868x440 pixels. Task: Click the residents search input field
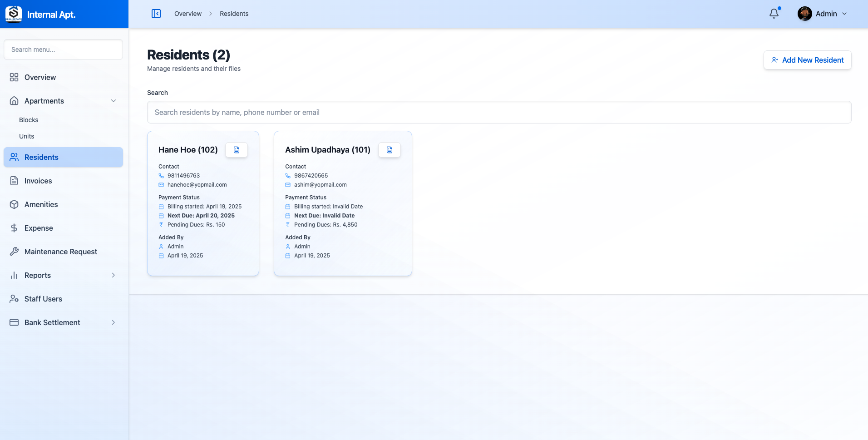click(x=499, y=112)
